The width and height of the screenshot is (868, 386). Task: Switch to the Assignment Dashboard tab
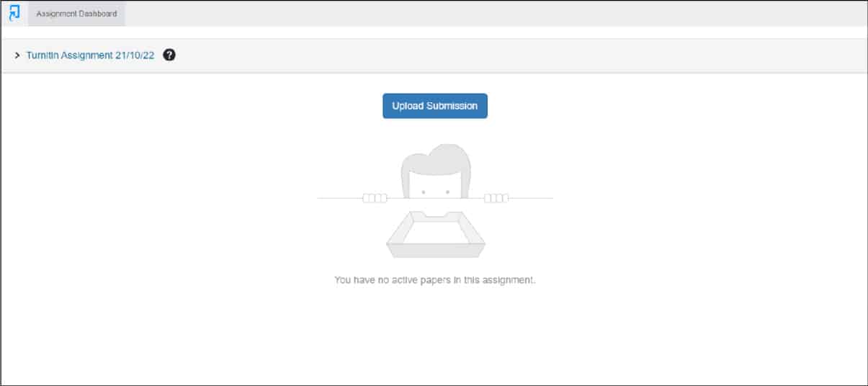point(76,14)
